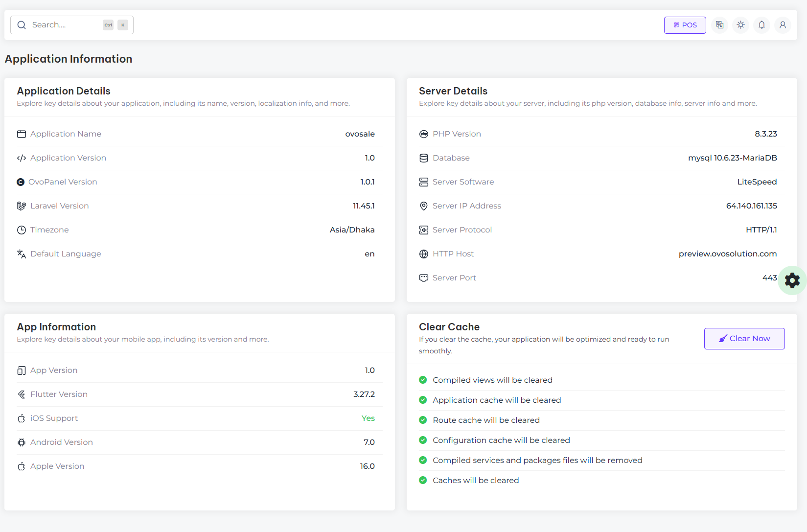Open the notifications bell icon

pyautogui.click(x=761, y=25)
